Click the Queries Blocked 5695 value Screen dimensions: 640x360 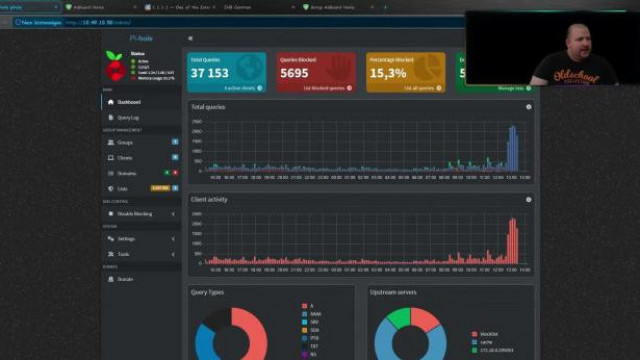coord(294,73)
